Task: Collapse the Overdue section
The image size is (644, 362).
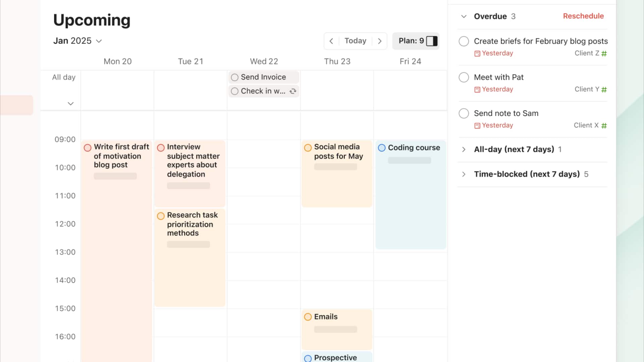Action: (464, 16)
